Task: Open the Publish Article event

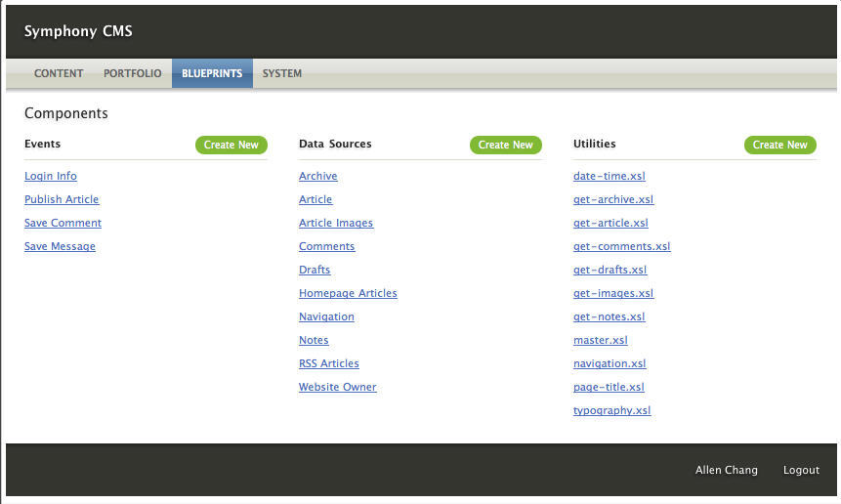Action: point(62,199)
